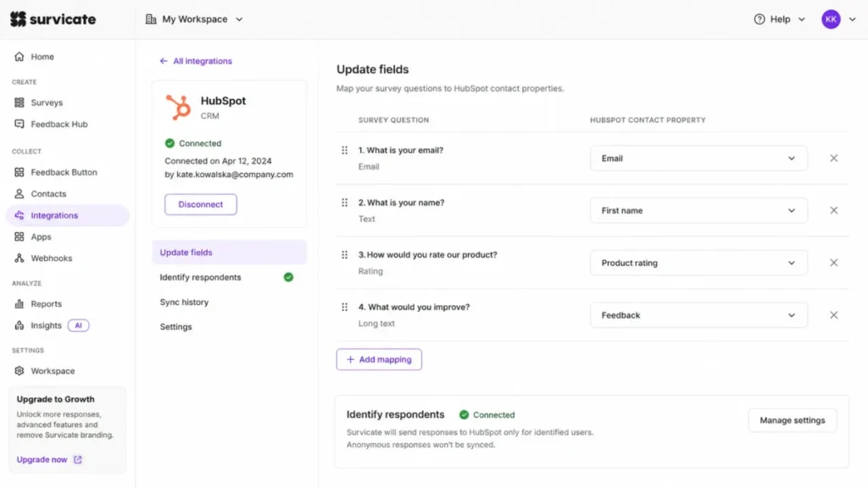Click the Insights icon
Screen dimensions: 868x488
click(19, 325)
